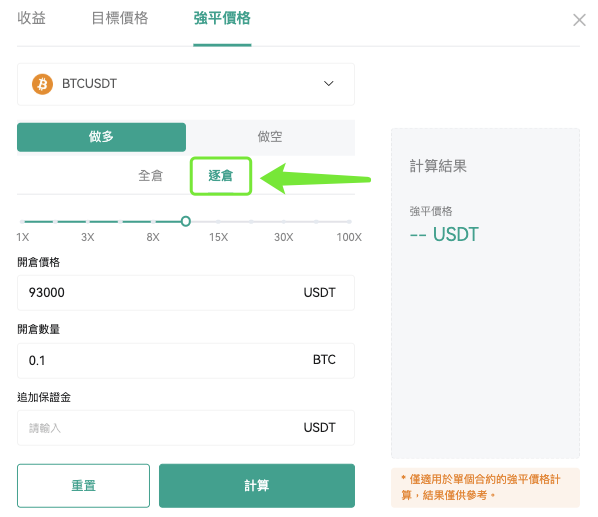The height and width of the screenshot is (517, 598).
Task: Click the orange Bitcoin coin icon
Action: pyautogui.click(x=42, y=84)
